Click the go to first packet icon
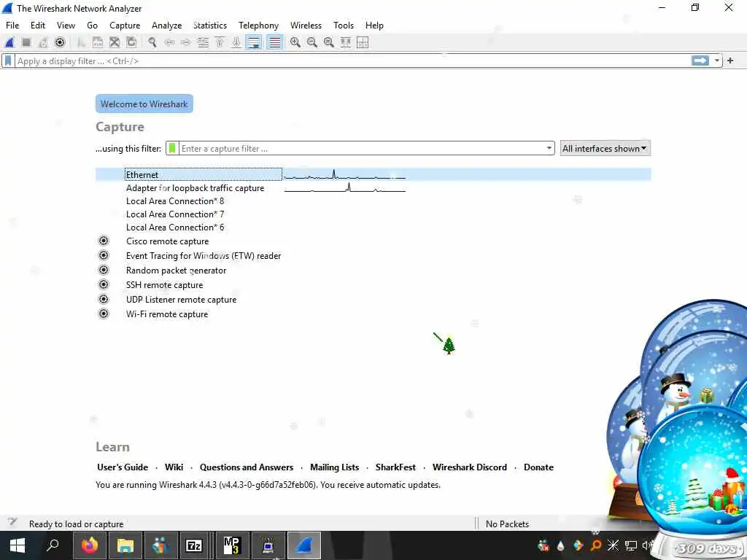 tap(220, 42)
